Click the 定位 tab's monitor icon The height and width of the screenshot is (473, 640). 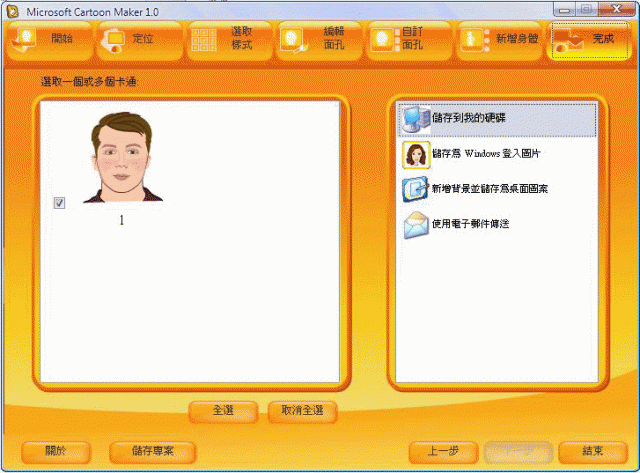113,41
